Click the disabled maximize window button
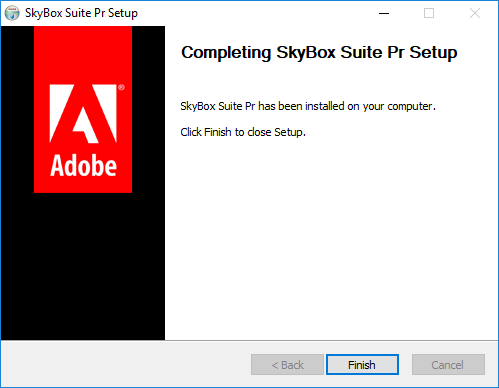Image resolution: width=499 pixels, height=388 pixels. coord(429,13)
